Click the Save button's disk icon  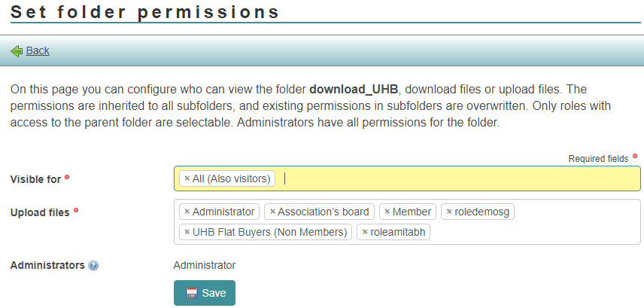[x=191, y=293]
